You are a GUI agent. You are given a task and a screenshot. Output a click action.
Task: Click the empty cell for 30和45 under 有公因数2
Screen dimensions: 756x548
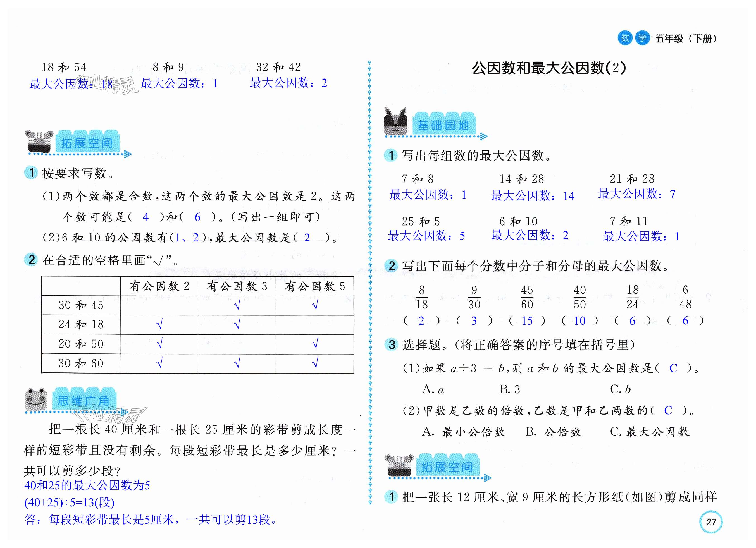coord(159,305)
